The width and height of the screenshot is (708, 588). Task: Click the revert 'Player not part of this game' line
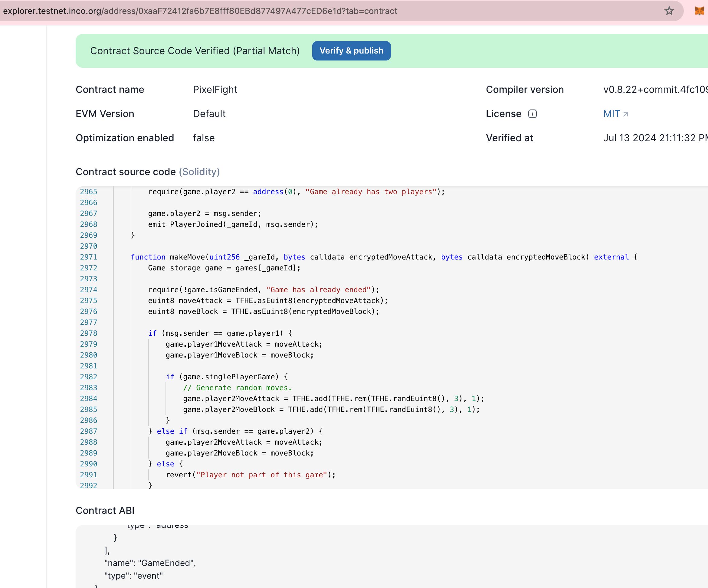251,475
